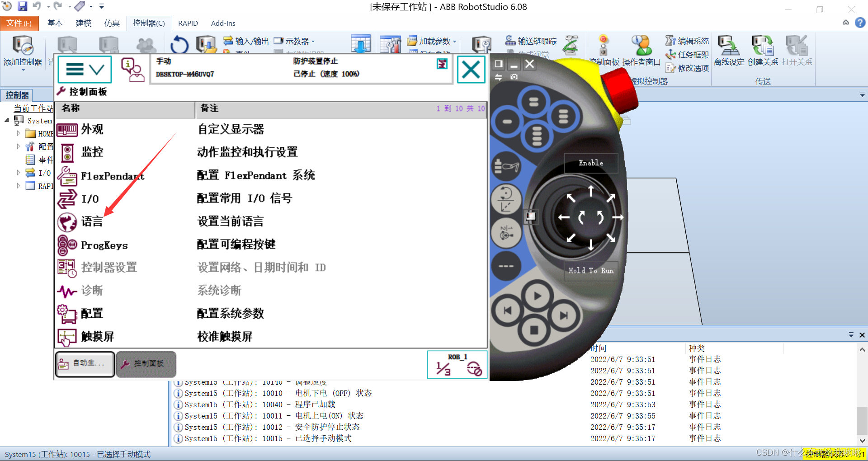Click 修改选项 modify options

[x=688, y=68]
